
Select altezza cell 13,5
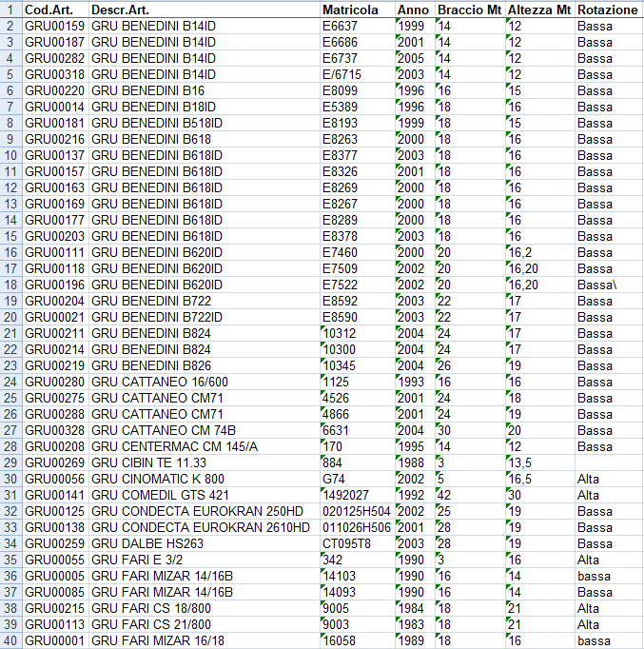pos(540,462)
